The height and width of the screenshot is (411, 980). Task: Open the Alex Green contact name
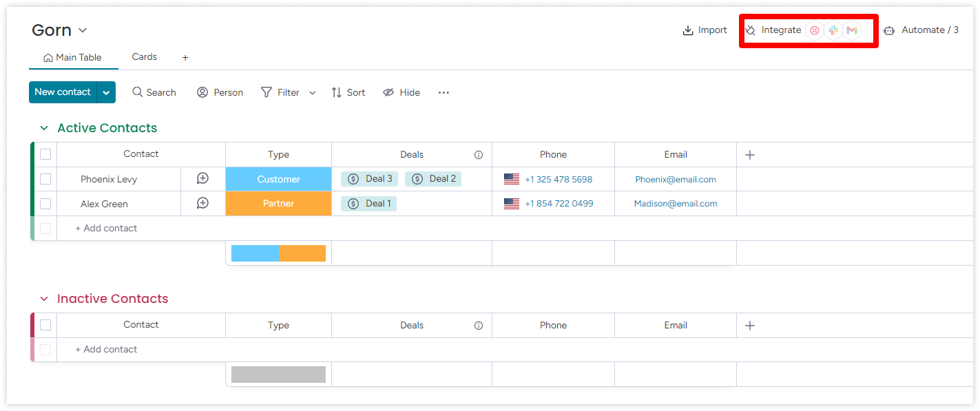[x=104, y=204]
